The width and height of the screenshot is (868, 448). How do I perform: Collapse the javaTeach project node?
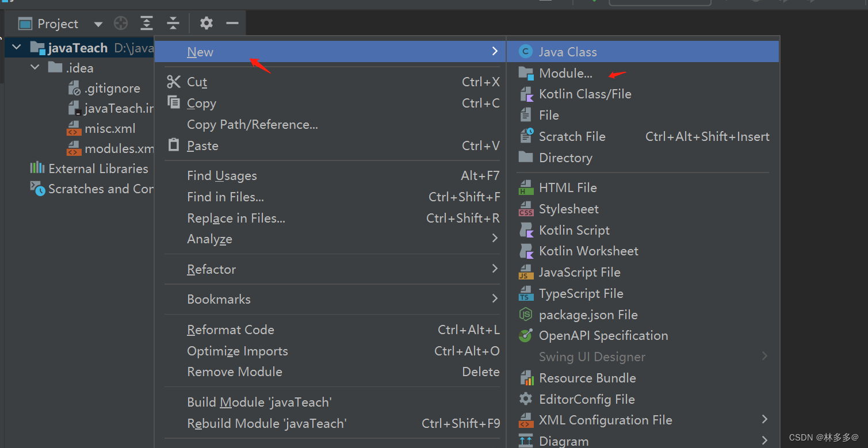tap(16, 47)
